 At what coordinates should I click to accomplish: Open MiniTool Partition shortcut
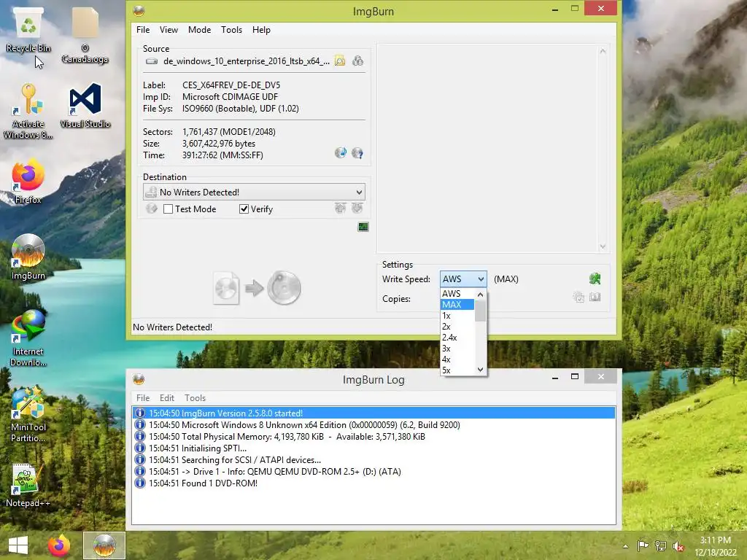tap(28, 414)
